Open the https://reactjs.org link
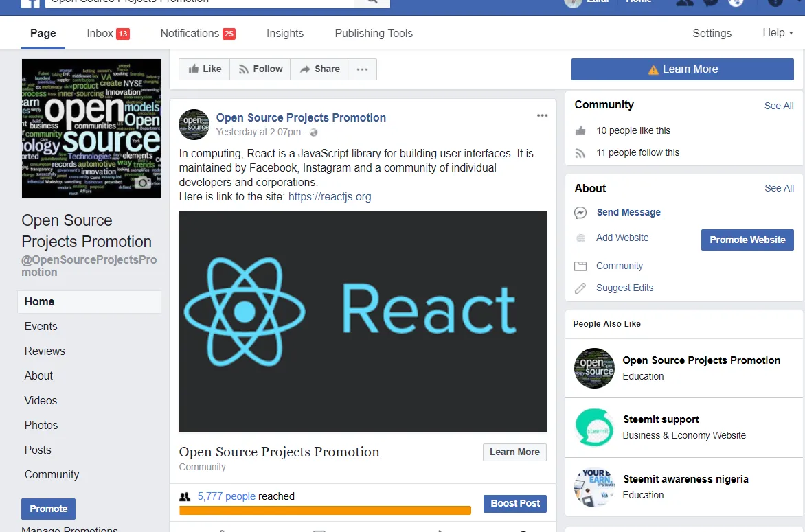The width and height of the screenshot is (805, 532). coord(330,197)
